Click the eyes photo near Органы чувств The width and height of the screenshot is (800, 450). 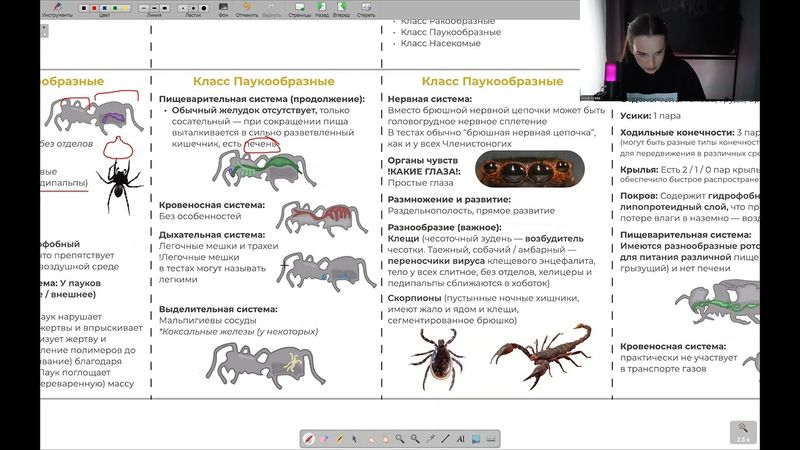530,168
